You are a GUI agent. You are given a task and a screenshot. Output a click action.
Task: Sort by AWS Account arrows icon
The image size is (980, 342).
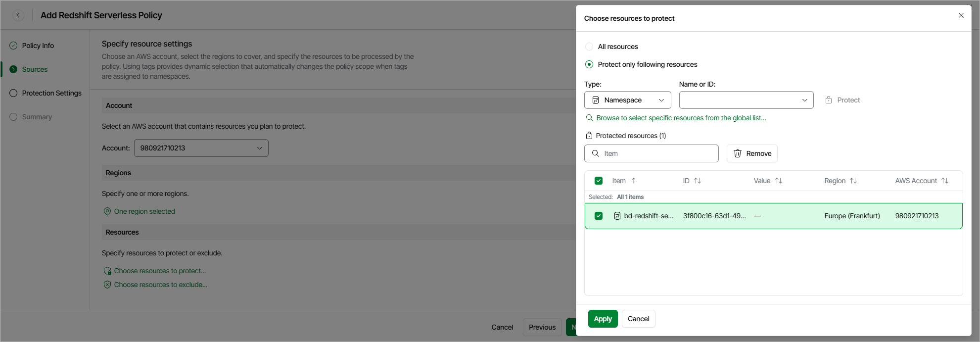pos(945,181)
